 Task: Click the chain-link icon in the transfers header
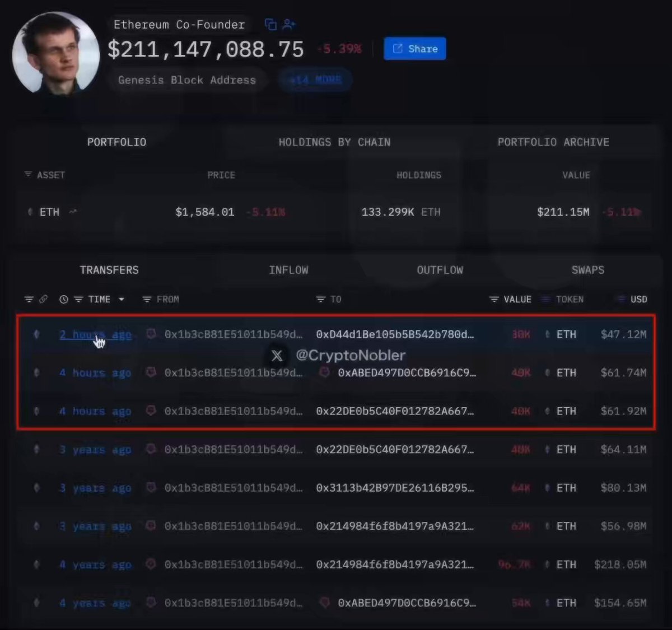(43, 300)
